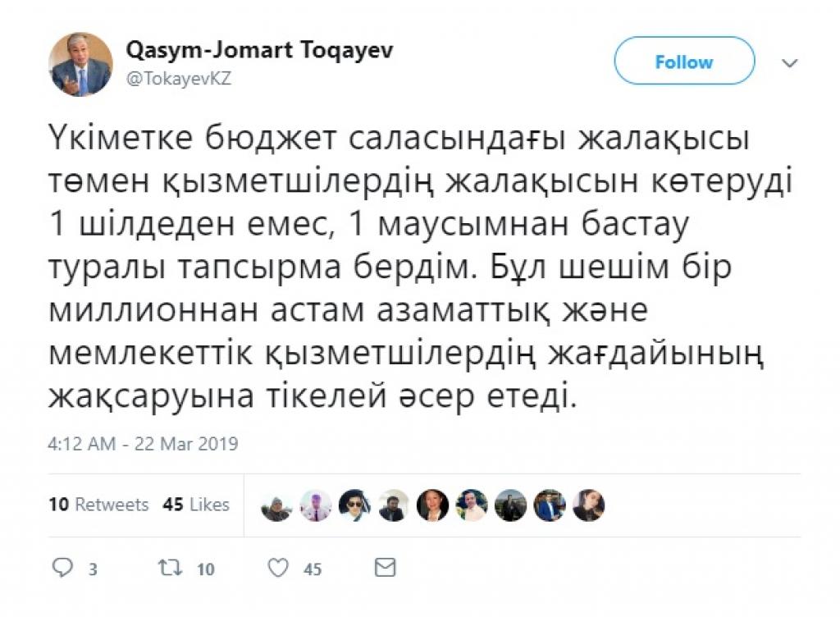
Task: Click liker avatar with black background, fifth in row
Action: click(432, 505)
